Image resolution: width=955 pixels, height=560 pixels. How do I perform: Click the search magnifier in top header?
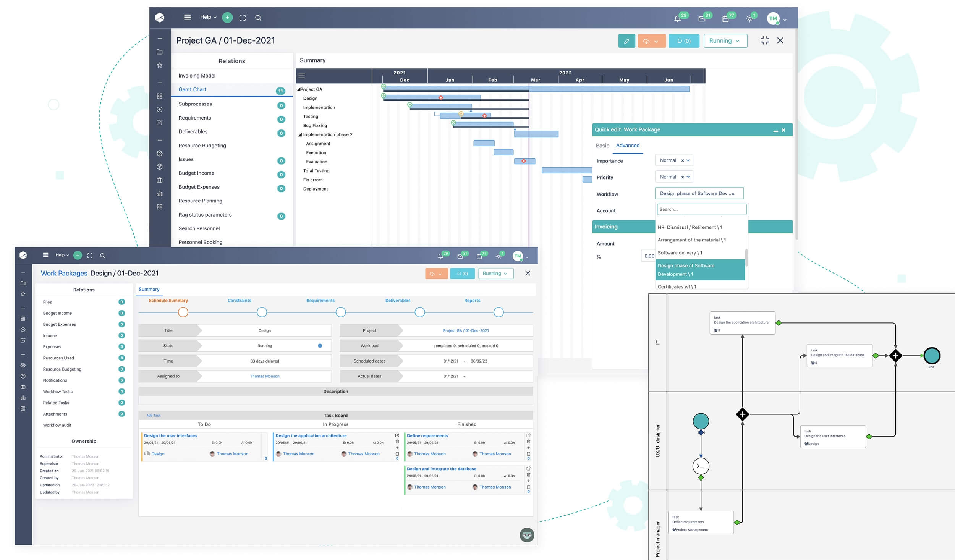258,18
